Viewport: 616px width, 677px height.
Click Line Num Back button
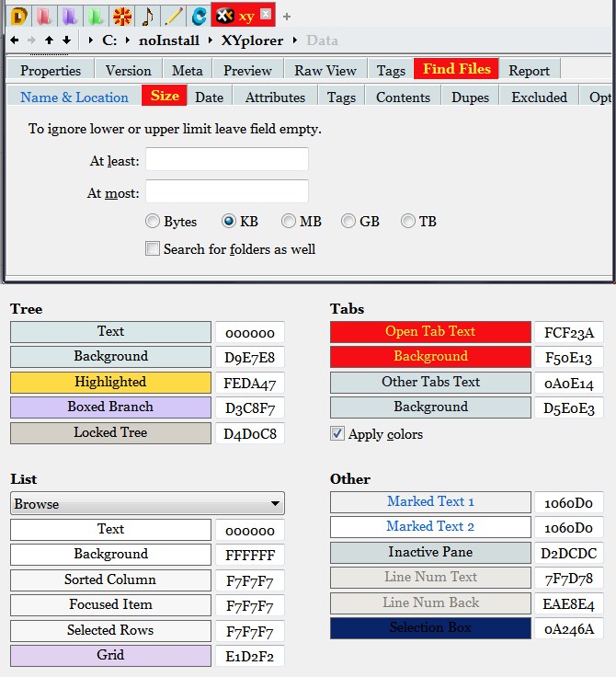click(430, 602)
